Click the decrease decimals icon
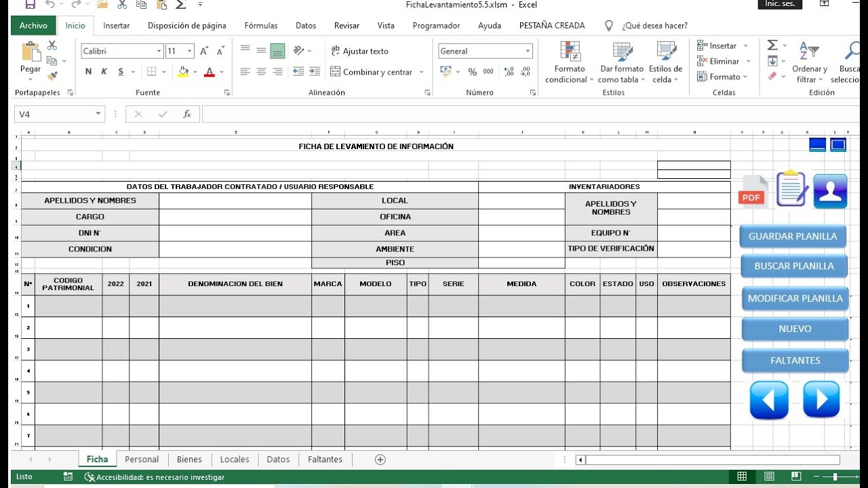The image size is (868, 488). tap(526, 72)
